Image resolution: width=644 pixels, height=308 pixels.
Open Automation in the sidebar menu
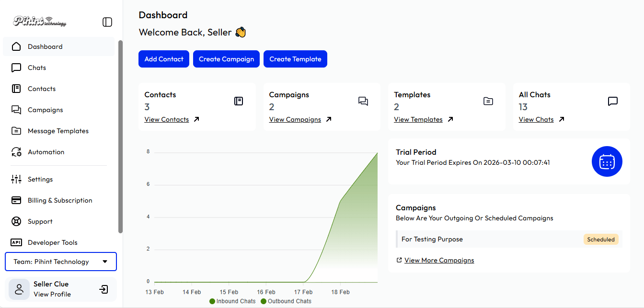pyautogui.click(x=46, y=152)
